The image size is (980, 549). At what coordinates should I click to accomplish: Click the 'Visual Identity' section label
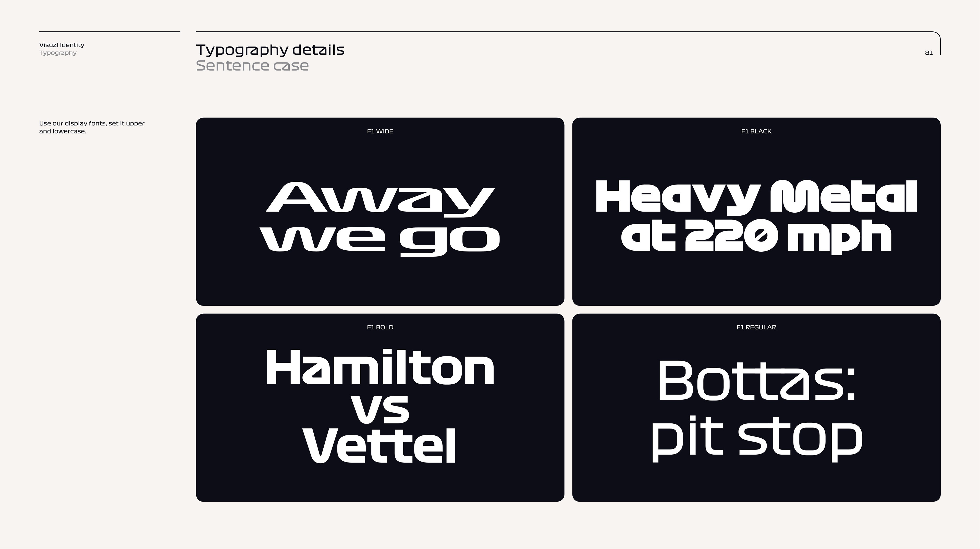[62, 45]
